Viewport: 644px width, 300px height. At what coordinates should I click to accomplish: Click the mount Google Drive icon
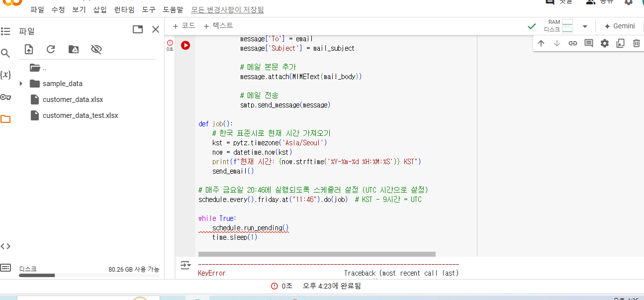(x=73, y=49)
